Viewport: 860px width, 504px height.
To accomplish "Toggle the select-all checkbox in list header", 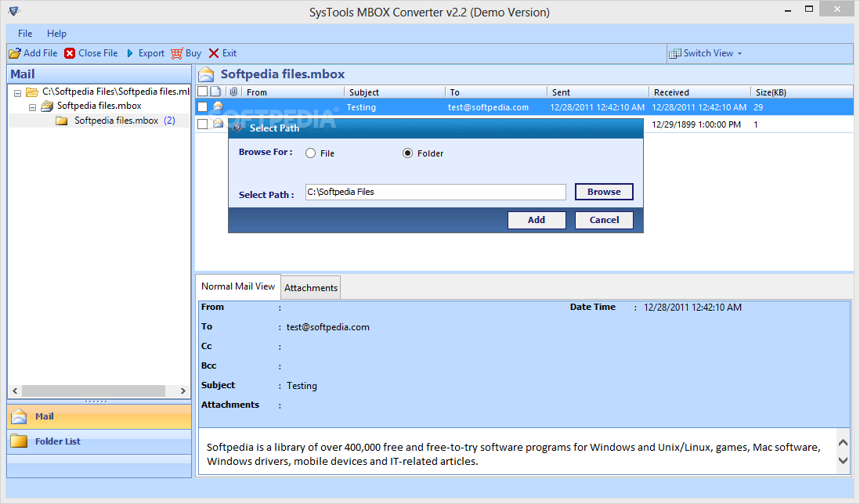I will point(202,92).
